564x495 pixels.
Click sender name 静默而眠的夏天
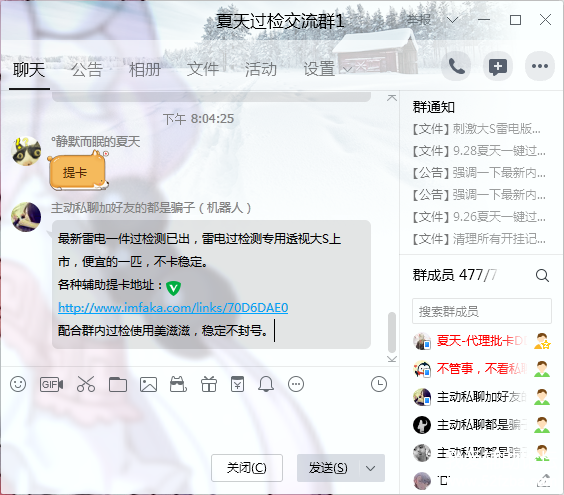(96, 142)
